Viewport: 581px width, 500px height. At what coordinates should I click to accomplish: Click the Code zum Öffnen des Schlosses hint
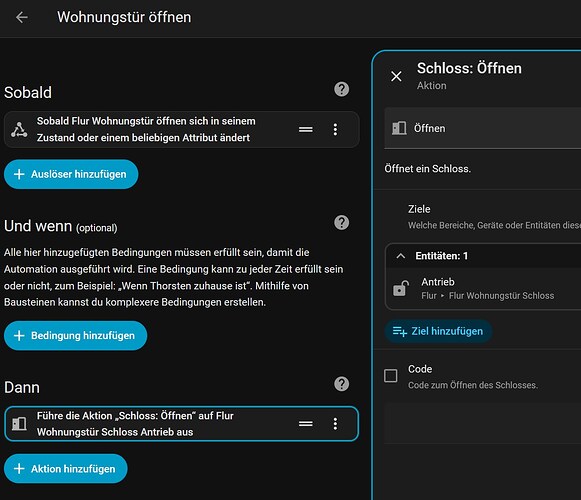click(473, 385)
